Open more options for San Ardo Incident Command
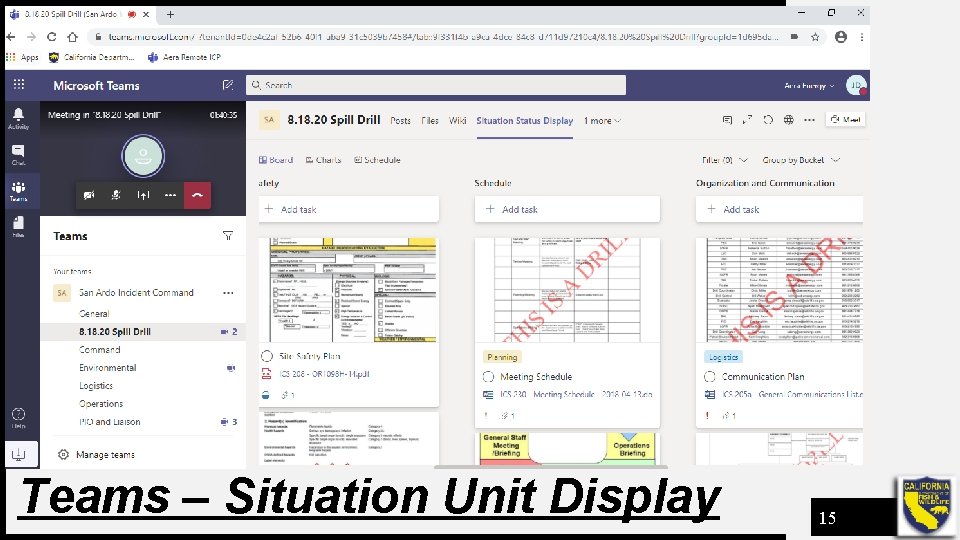 point(228,293)
